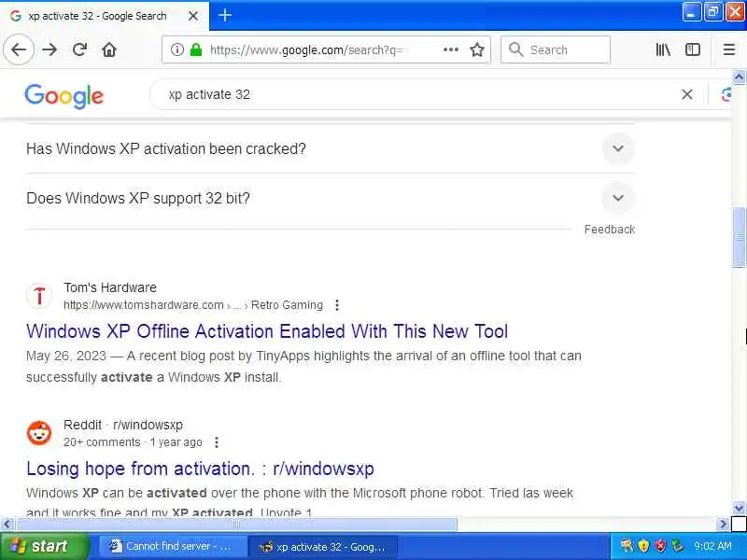Click the yellow security shield tray icon
The width and height of the screenshot is (747, 560).
pyautogui.click(x=643, y=546)
